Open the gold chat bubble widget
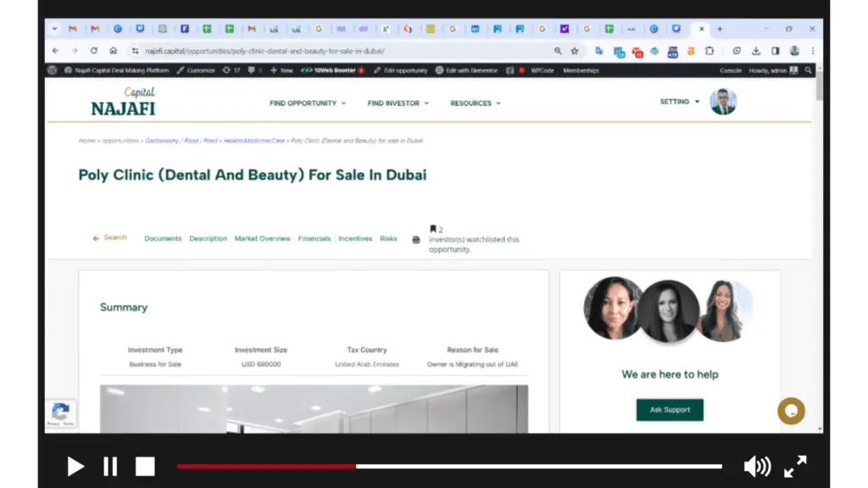Image resolution: width=868 pixels, height=488 pixels. tap(791, 411)
